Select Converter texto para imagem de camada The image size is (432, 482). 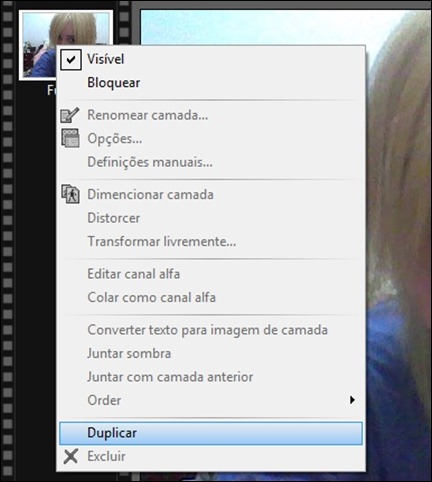(207, 330)
